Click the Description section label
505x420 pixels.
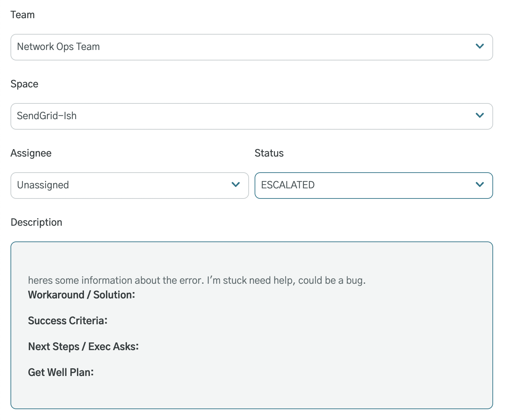point(36,222)
